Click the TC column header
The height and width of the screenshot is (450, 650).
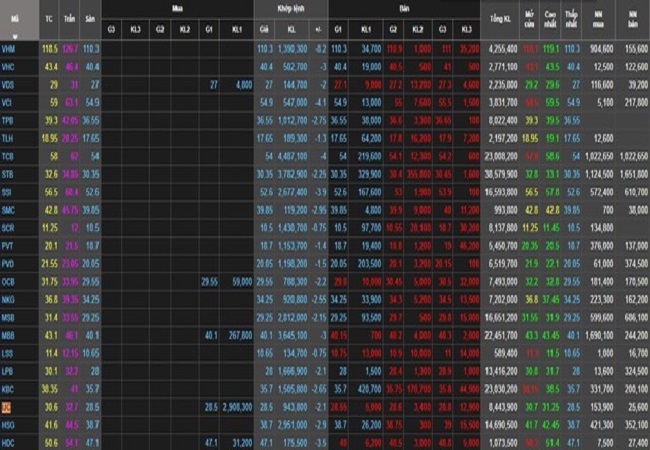coord(49,19)
